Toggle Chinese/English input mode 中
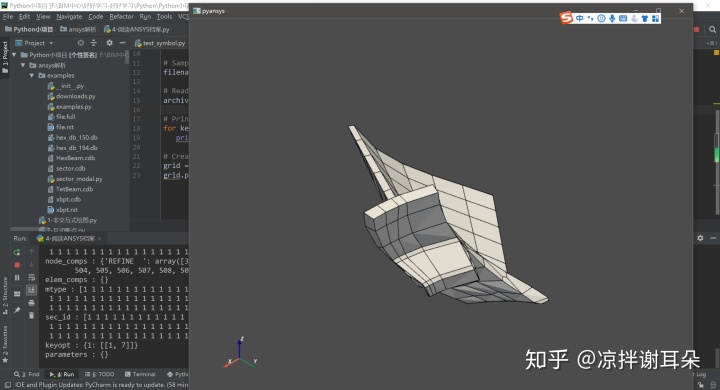 click(579, 18)
